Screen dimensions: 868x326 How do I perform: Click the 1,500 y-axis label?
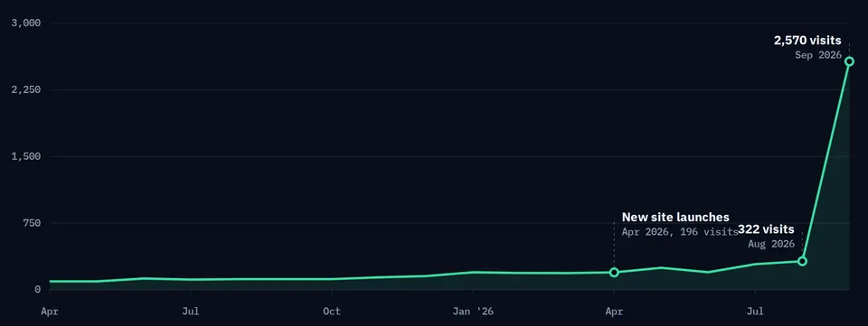[x=26, y=157]
